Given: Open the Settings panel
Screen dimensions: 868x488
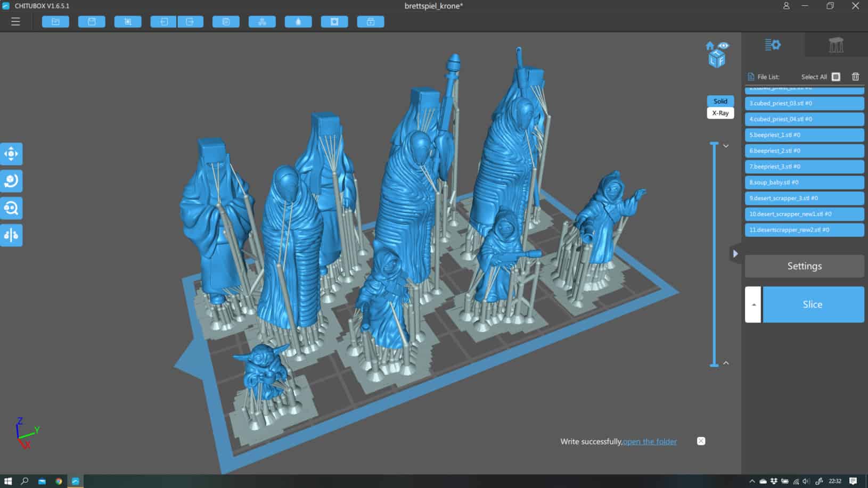Looking at the screenshot, I should click(805, 266).
